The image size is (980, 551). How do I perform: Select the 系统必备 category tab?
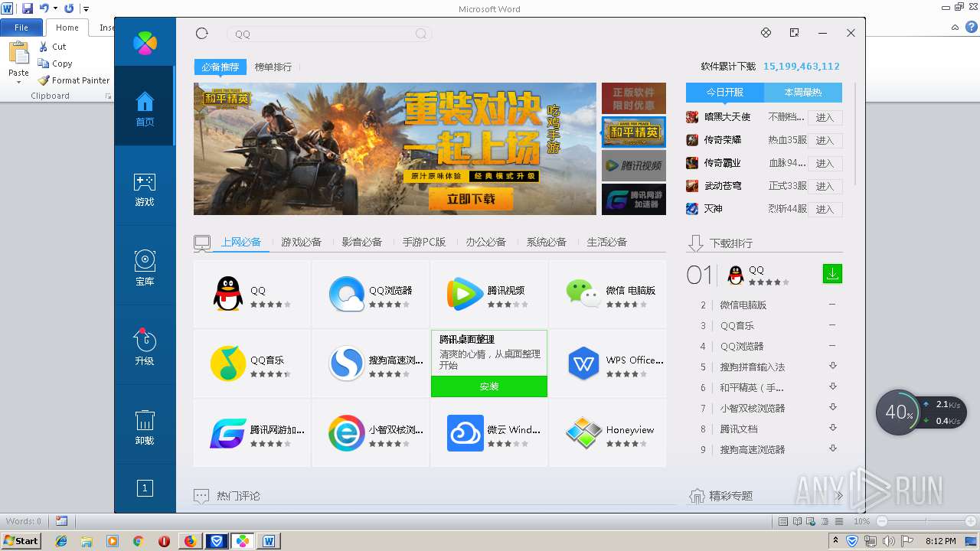tap(546, 242)
